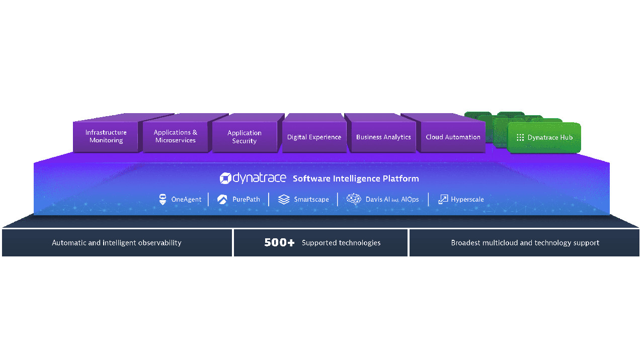Click Software Intelligence Platform heading
The image size is (644, 362).
pos(356,178)
